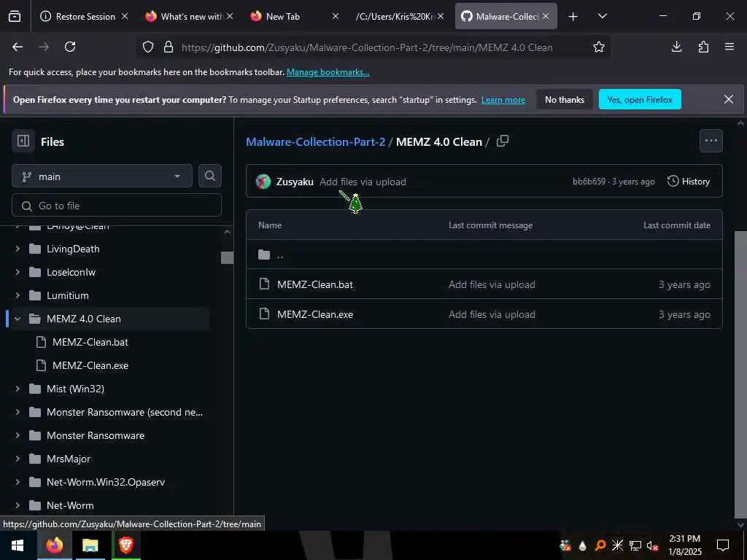List all tabs dropdown arrow
This screenshot has height=560, width=747.
point(602,17)
